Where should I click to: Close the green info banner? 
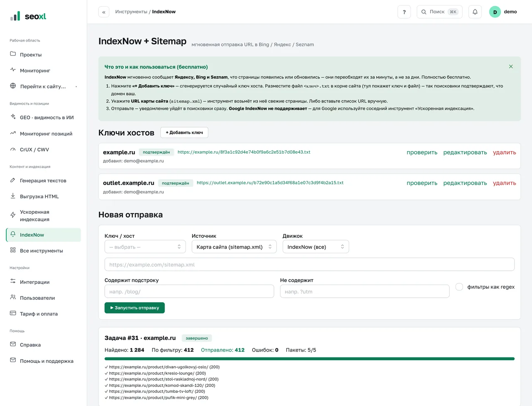click(x=511, y=66)
